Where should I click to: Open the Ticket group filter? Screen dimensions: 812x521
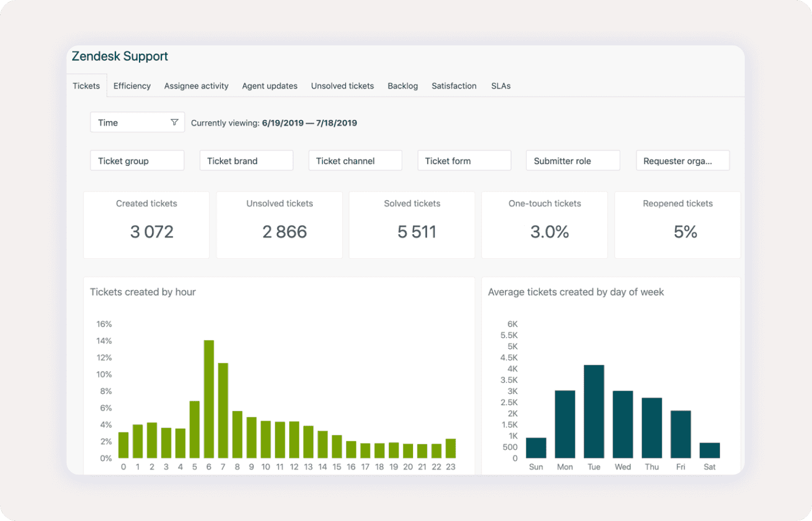tap(137, 160)
